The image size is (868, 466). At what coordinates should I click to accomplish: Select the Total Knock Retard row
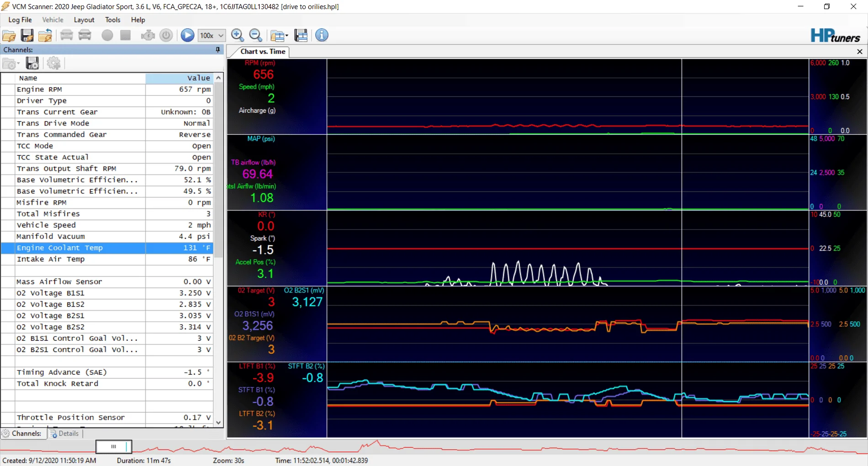pyautogui.click(x=107, y=384)
